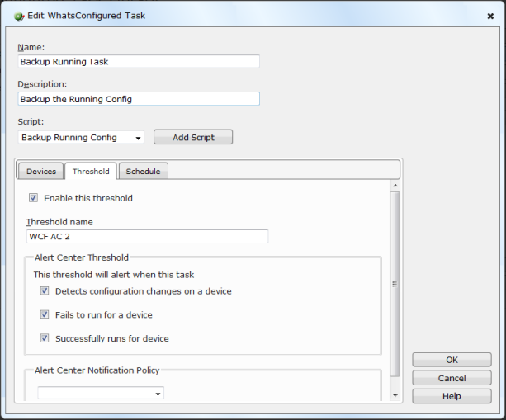
Task: Click the WhatsConfigured title bar icon
Action: [x=19, y=17]
